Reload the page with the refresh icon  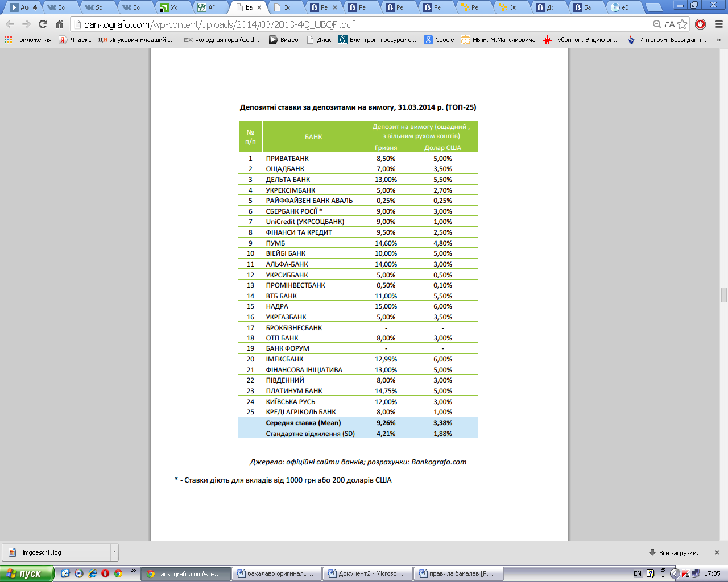(43, 24)
